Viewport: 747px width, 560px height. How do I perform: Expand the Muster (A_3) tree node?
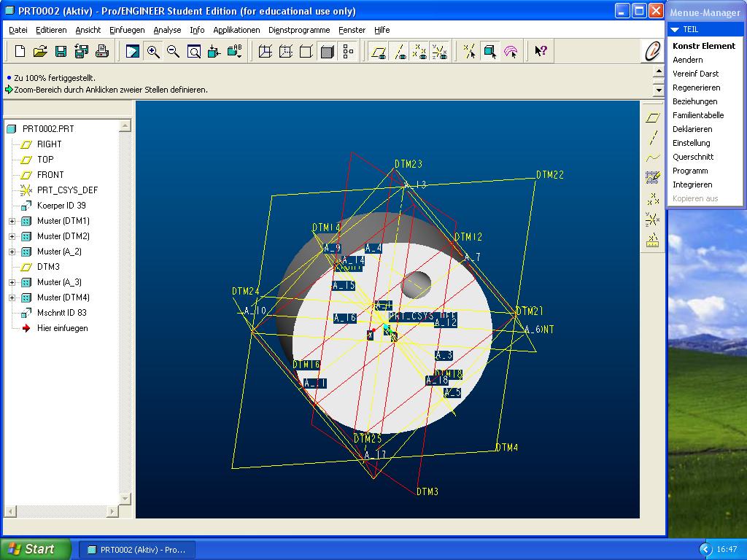12,282
